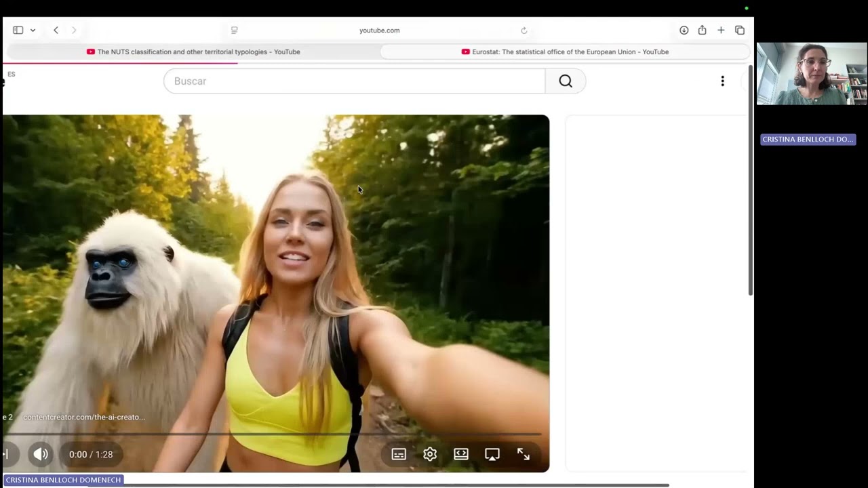
Task: Switch to The NUTS classification tab
Action: (193, 52)
